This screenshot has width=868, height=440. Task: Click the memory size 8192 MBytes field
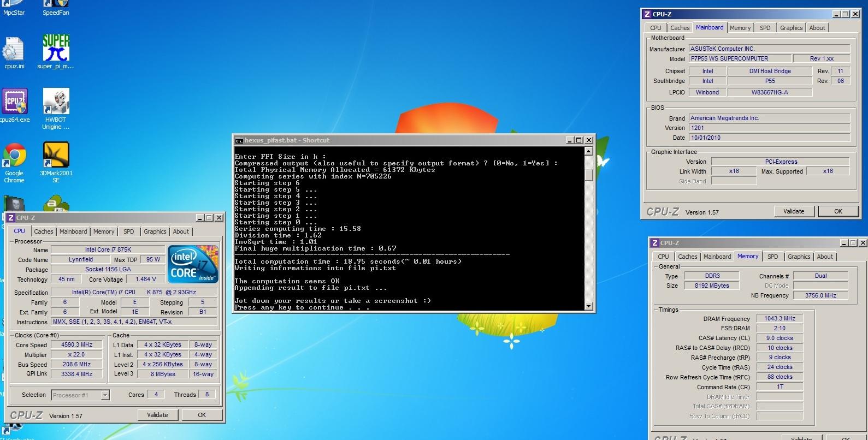[x=711, y=286]
